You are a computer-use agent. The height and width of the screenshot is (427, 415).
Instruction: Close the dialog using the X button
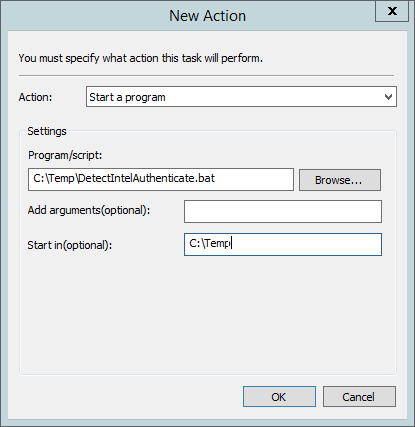tap(392, 11)
